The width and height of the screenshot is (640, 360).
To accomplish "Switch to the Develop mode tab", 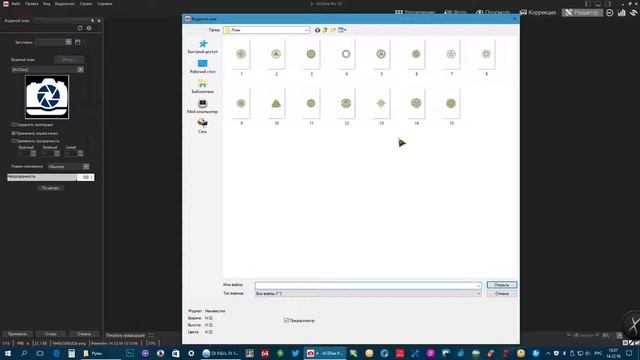I will point(538,13).
